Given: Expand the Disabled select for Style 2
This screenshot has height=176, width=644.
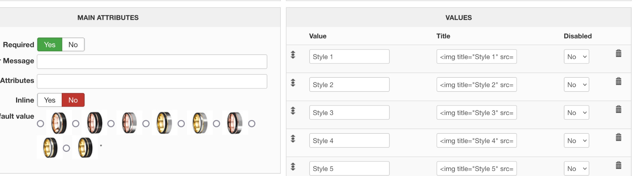Looking at the screenshot, I should click(576, 85).
